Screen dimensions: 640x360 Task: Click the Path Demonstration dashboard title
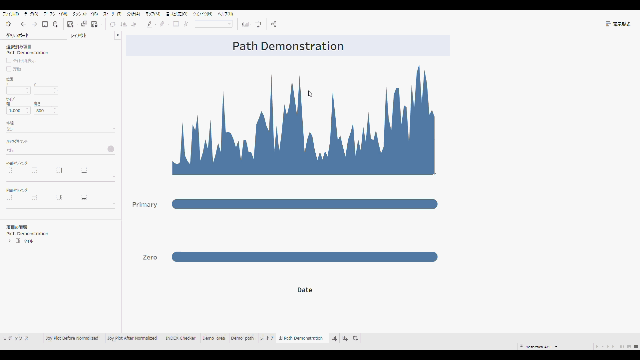(x=288, y=46)
